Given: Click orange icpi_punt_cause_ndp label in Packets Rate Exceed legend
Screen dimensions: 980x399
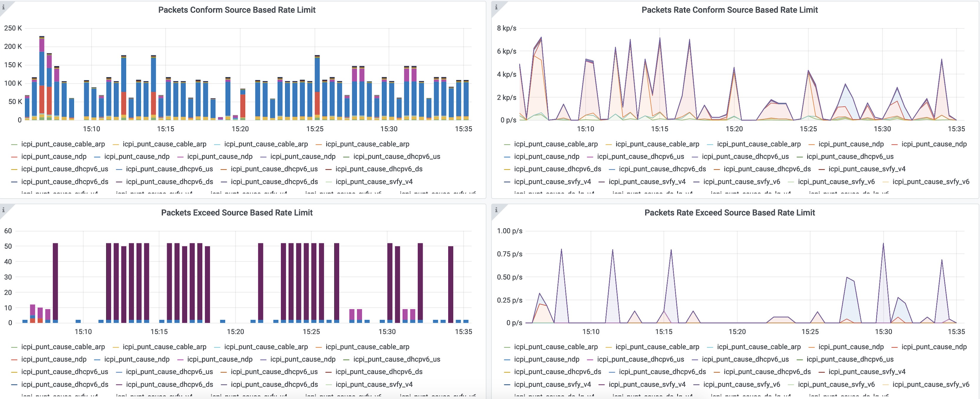Looking at the screenshot, I should click(851, 347).
